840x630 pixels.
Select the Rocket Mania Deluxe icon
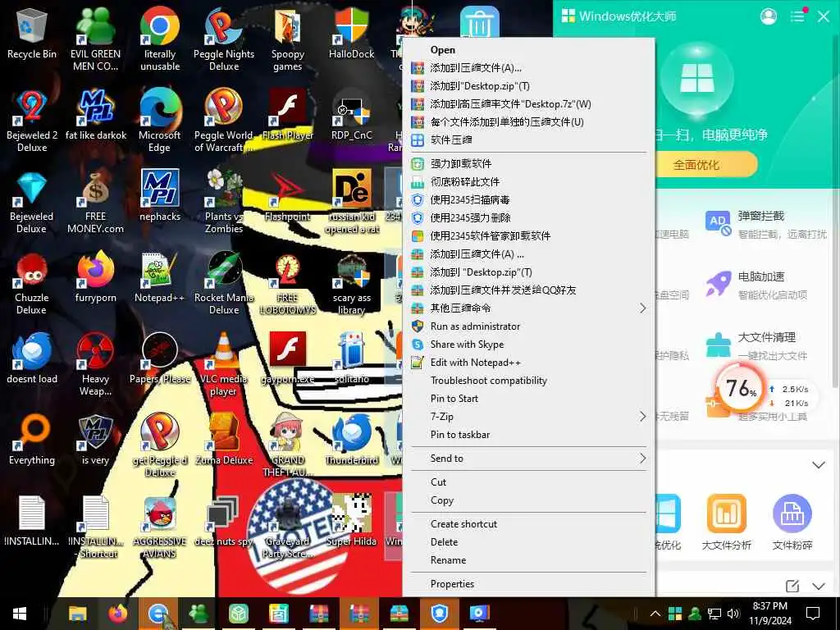[224, 284]
